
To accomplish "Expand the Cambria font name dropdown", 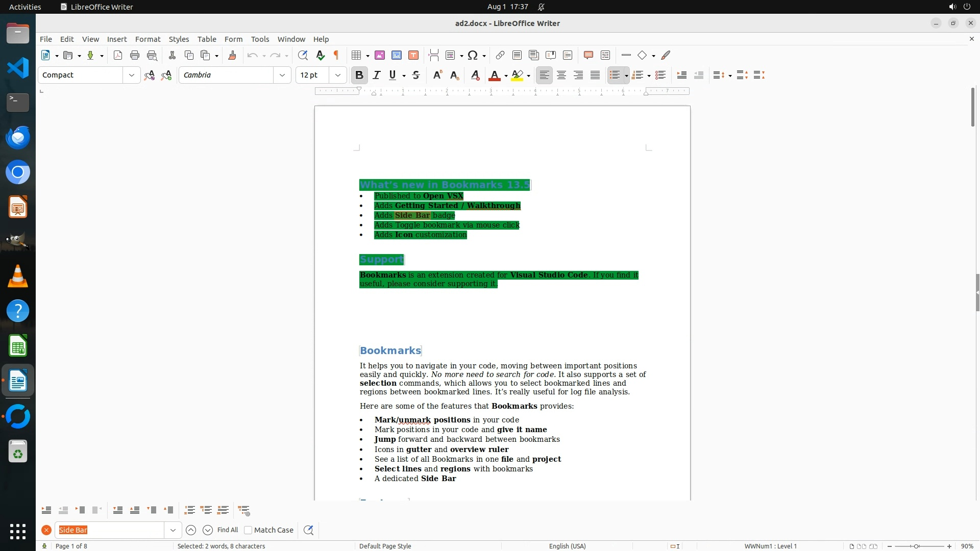I will pyautogui.click(x=282, y=75).
